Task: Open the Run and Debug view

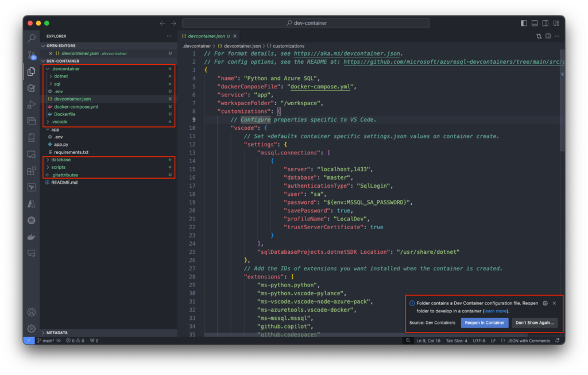Action: click(31, 105)
